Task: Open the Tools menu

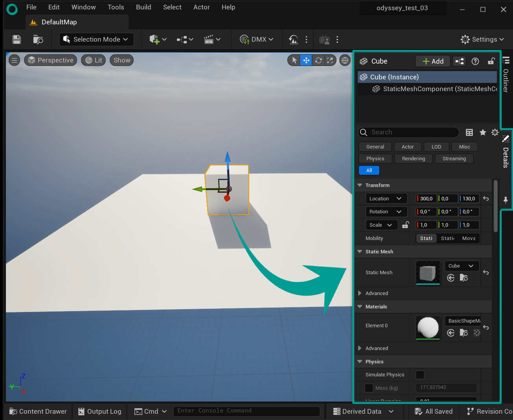Action: tap(116, 7)
